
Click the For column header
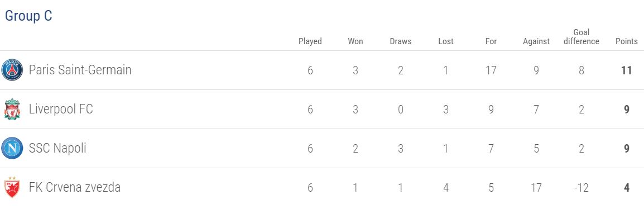pyautogui.click(x=491, y=41)
